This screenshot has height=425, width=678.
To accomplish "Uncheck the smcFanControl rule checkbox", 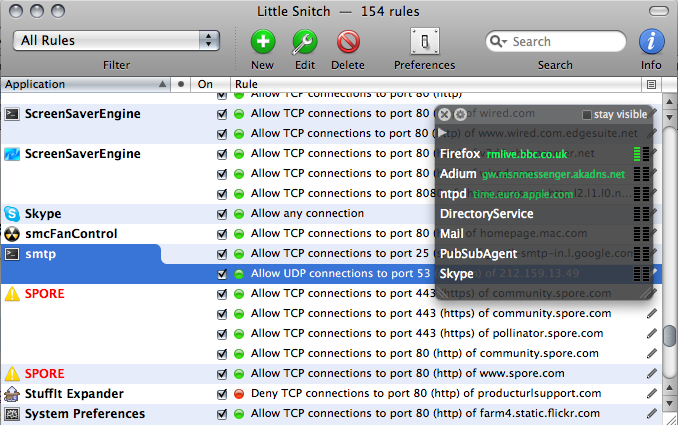I will point(222,234).
